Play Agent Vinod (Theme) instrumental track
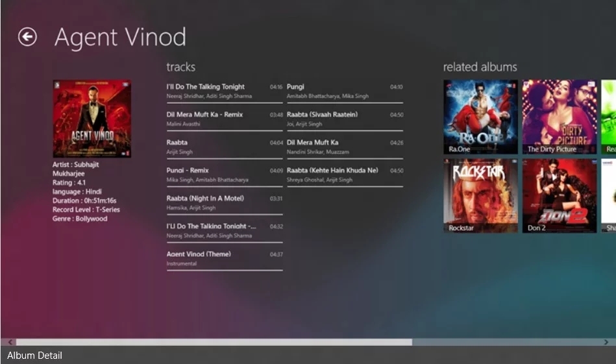Image resolution: width=616 pixels, height=364 pixels. click(225, 259)
